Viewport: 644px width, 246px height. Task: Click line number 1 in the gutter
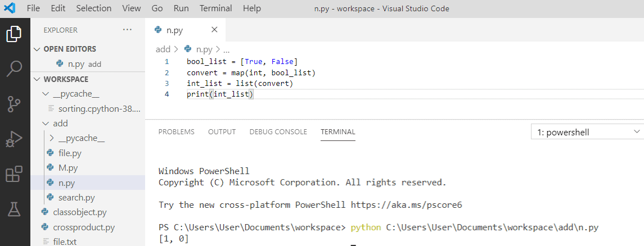pos(166,62)
